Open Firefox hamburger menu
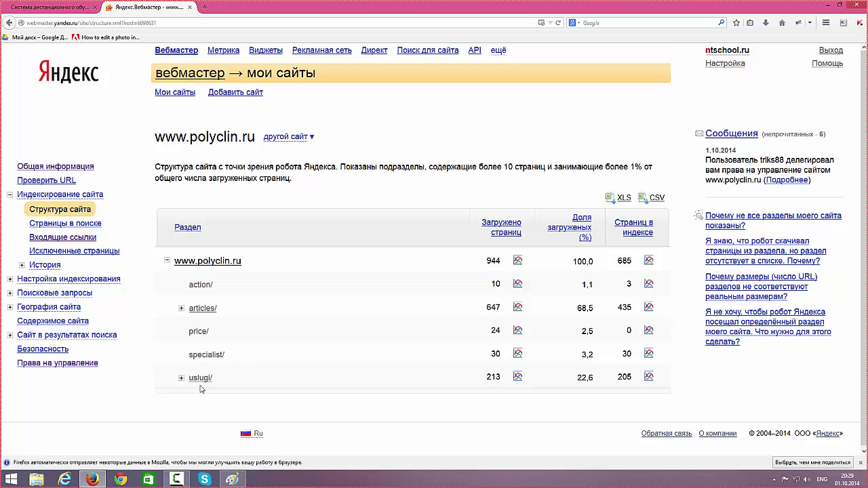Viewport: 868px width, 488px height. click(826, 22)
